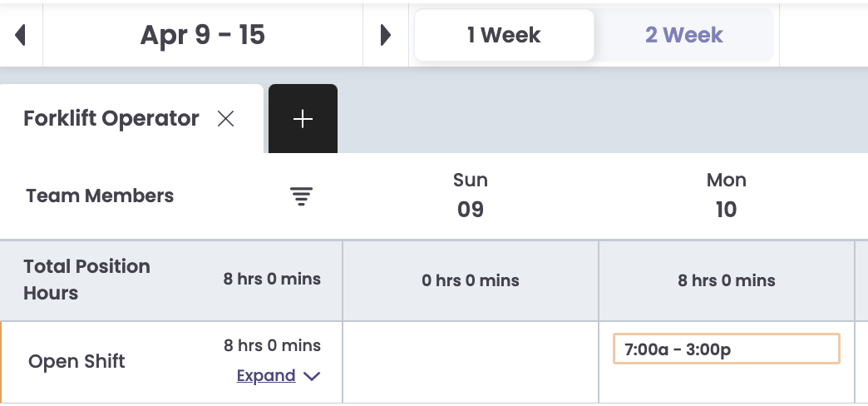Image resolution: width=868 pixels, height=406 pixels.
Task: Close the Forklift Operator tab
Action: pyautogui.click(x=225, y=119)
